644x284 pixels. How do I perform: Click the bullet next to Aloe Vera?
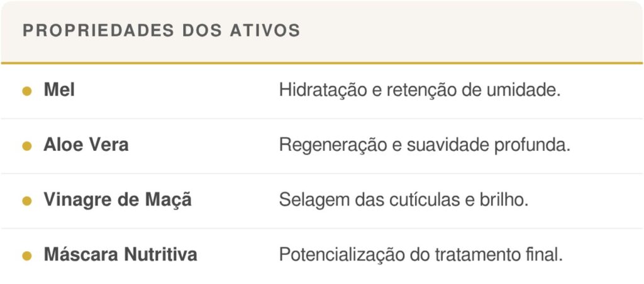click(27, 146)
